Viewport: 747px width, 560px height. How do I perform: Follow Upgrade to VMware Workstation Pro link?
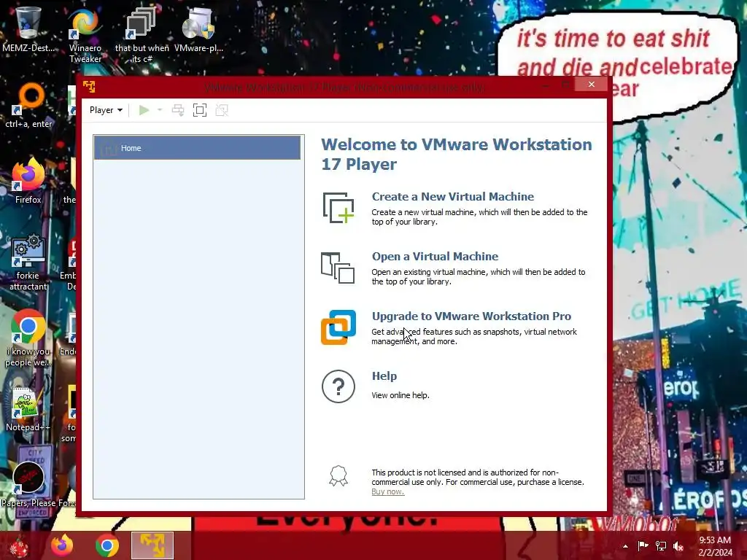pos(471,316)
